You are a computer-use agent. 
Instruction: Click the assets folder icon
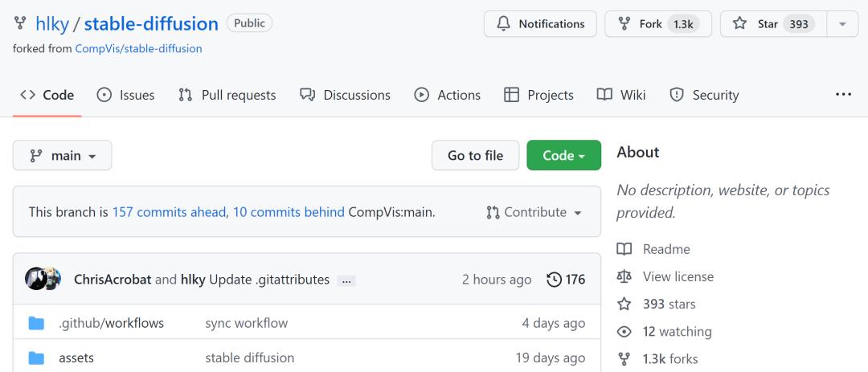pos(36,358)
